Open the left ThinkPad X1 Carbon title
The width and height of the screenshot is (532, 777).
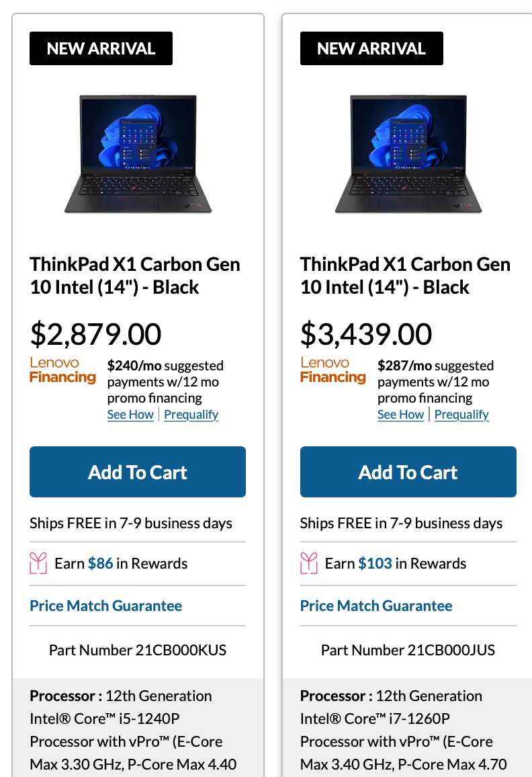[x=134, y=276]
